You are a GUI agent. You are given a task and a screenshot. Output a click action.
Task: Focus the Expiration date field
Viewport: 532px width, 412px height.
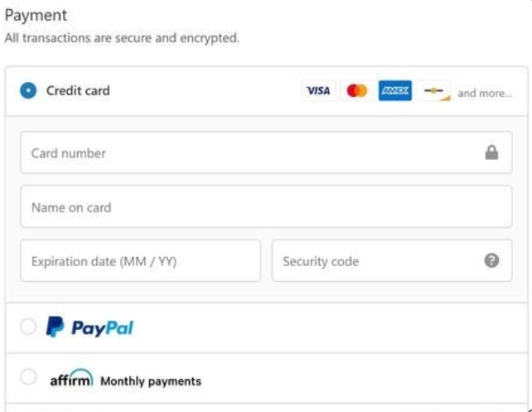[141, 260]
